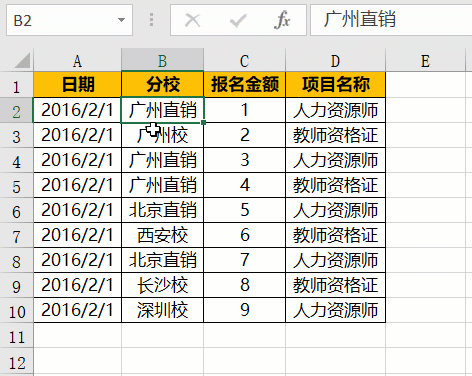472x376 pixels.
Task: Select row 2 header
Action: click(x=17, y=110)
